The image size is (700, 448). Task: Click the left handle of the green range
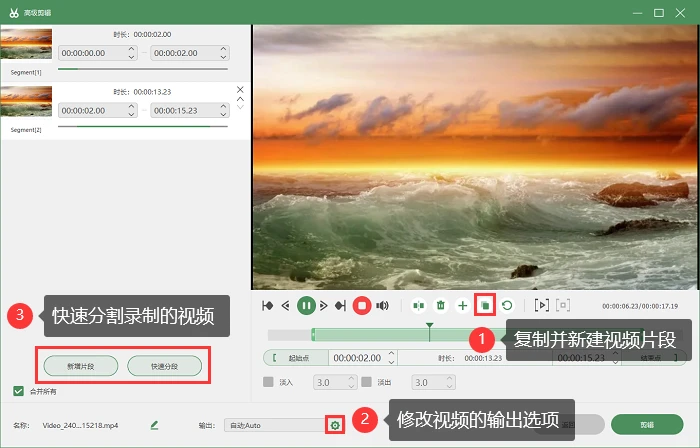click(x=313, y=335)
